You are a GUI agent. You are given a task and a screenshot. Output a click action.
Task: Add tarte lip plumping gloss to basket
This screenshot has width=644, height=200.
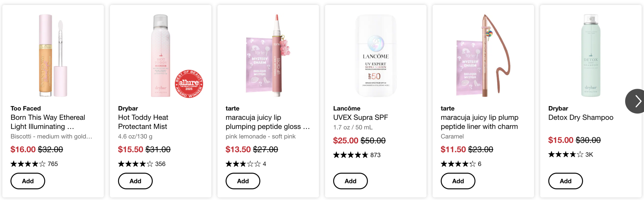click(243, 181)
